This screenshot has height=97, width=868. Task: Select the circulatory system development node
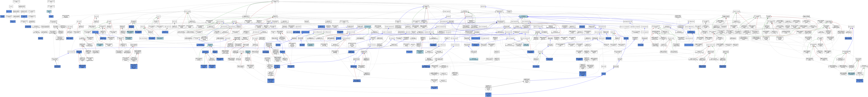pos(517,27)
